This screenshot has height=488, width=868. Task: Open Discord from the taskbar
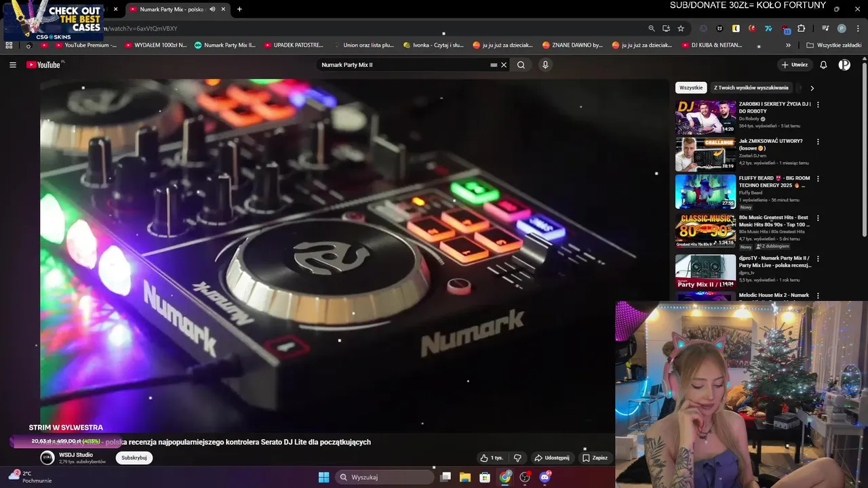click(x=545, y=477)
